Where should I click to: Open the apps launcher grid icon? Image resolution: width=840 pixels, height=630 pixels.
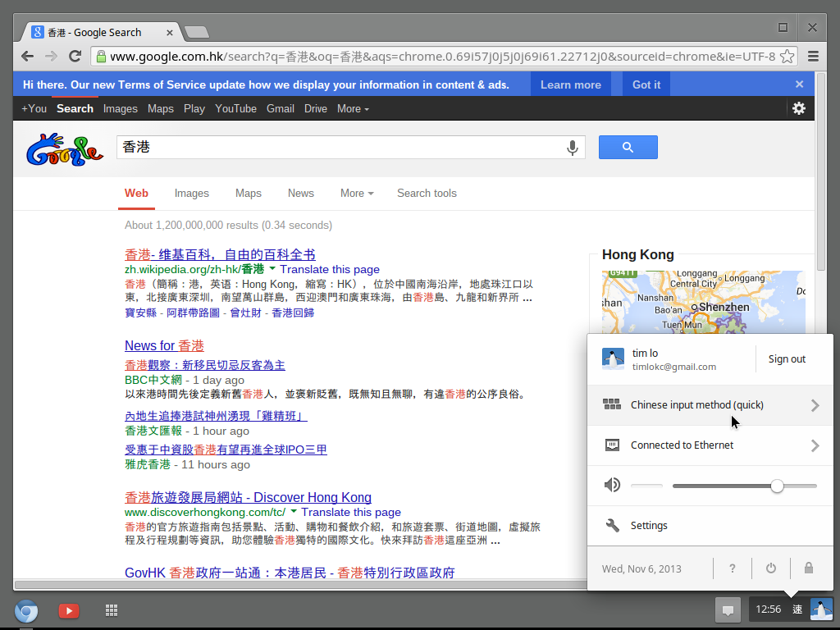coord(112,610)
